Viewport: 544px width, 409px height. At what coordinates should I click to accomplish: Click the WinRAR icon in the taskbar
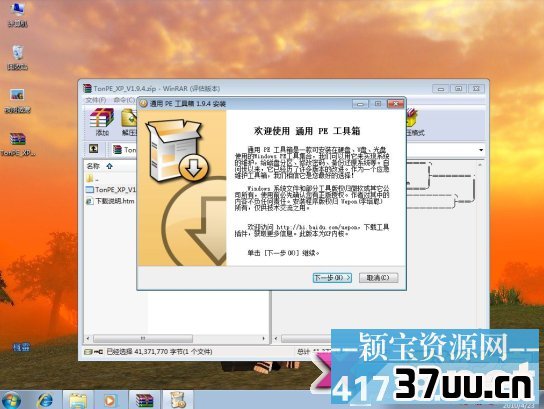pyautogui.click(x=145, y=400)
